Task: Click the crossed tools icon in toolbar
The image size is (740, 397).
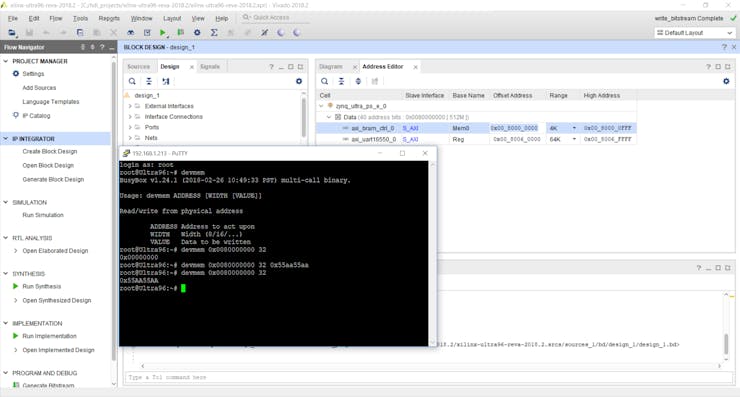Action: [x=265, y=33]
